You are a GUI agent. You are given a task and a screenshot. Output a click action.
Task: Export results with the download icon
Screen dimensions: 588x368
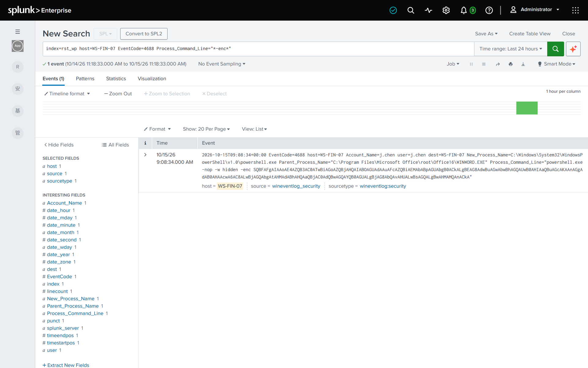523,64
